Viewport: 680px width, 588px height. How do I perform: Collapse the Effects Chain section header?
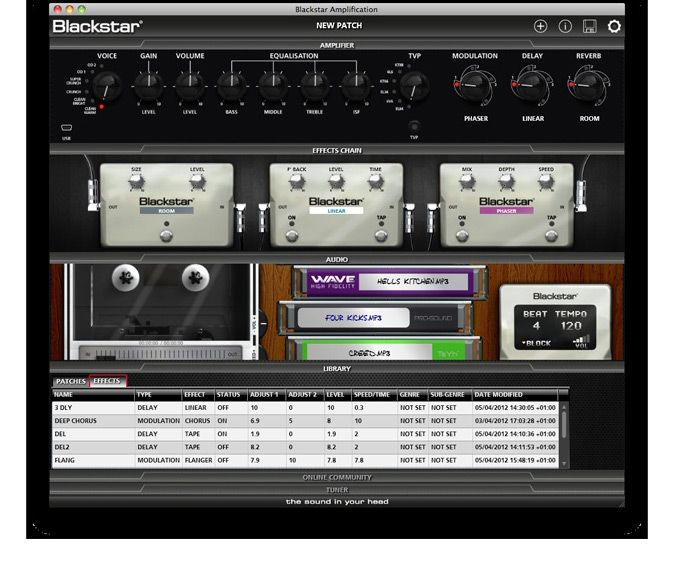tap(337, 150)
